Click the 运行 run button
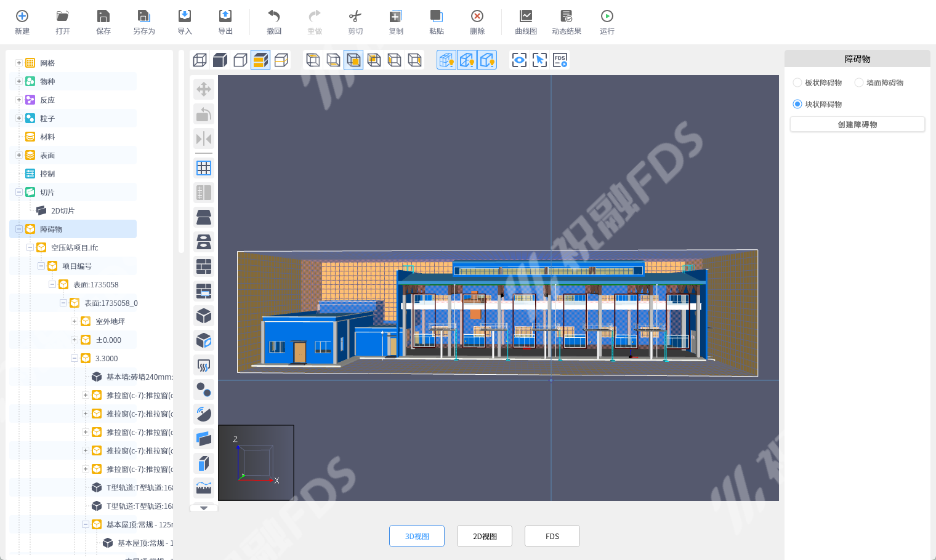The width and height of the screenshot is (936, 560). (607, 22)
